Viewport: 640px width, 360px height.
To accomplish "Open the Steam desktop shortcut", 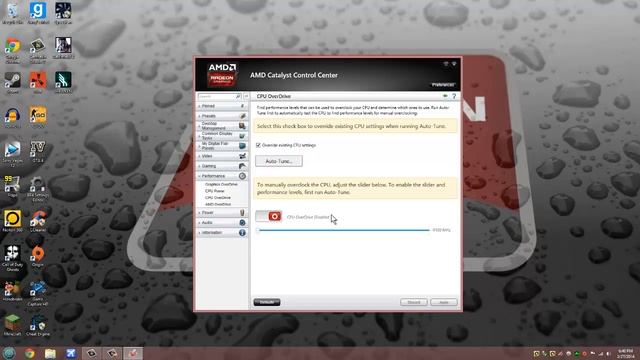I will [x=12, y=83].
